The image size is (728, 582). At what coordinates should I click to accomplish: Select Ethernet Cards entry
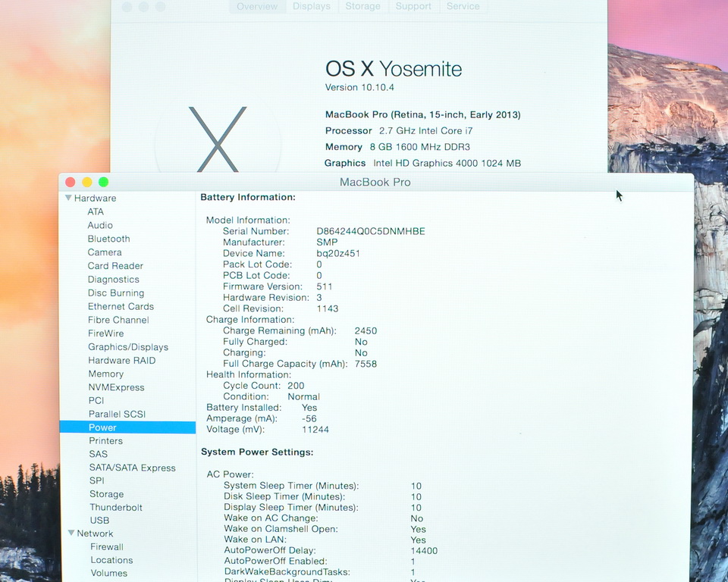click(121, 306)
